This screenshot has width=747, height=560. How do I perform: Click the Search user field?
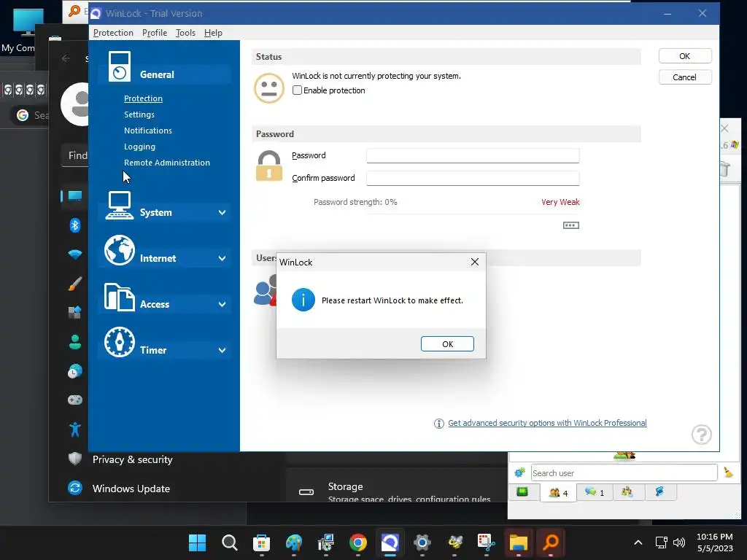click(x=624, y=472)
